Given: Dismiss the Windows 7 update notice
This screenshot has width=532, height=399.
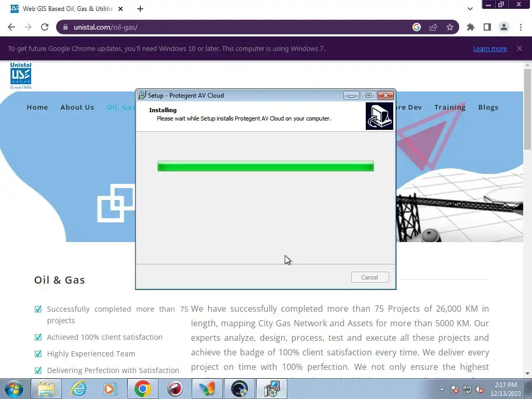Looking at the screenshot, I should (520, 48).
